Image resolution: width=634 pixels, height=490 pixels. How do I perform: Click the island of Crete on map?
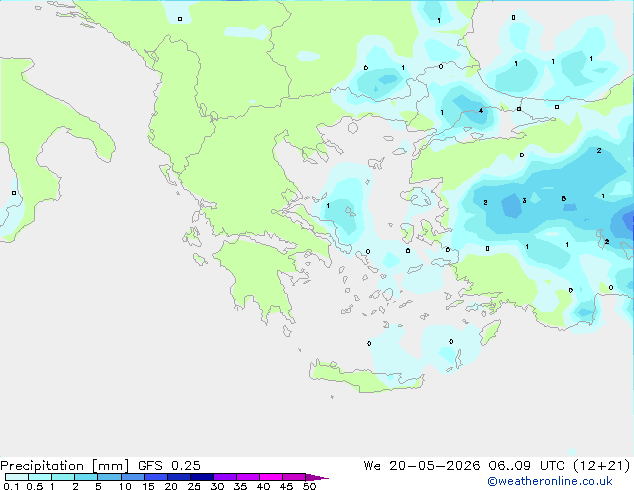366,377
